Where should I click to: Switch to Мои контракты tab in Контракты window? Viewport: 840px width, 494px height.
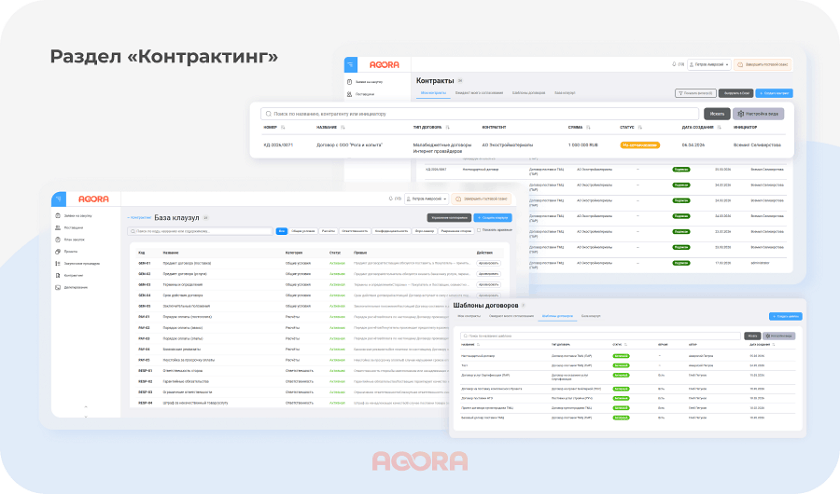(x=433, y=93)
